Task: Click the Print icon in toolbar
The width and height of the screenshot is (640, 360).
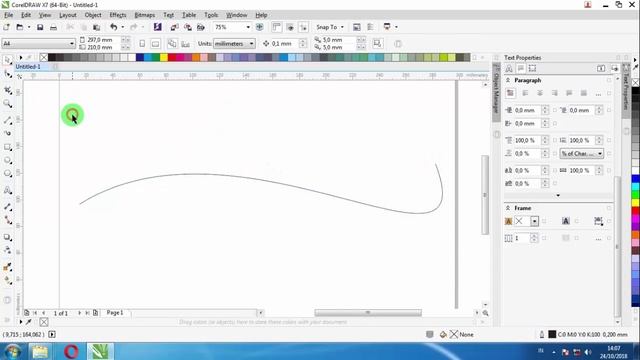Action: point(53,27)
